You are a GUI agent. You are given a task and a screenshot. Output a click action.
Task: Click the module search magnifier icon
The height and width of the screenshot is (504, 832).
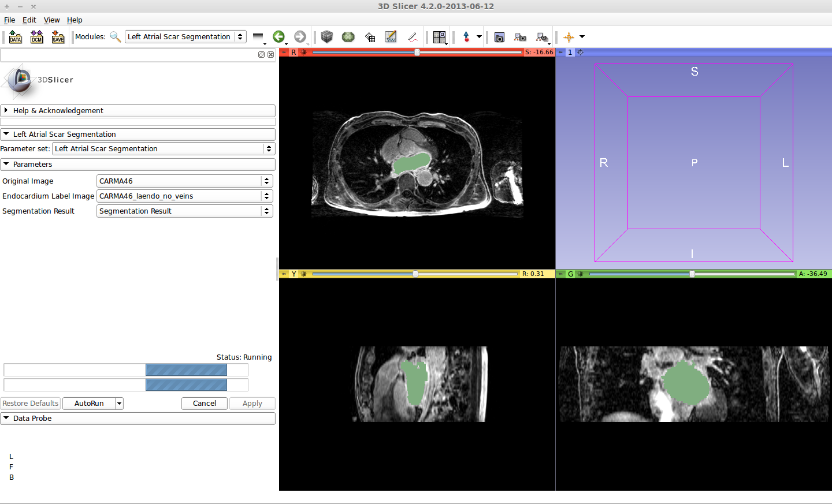115,37
